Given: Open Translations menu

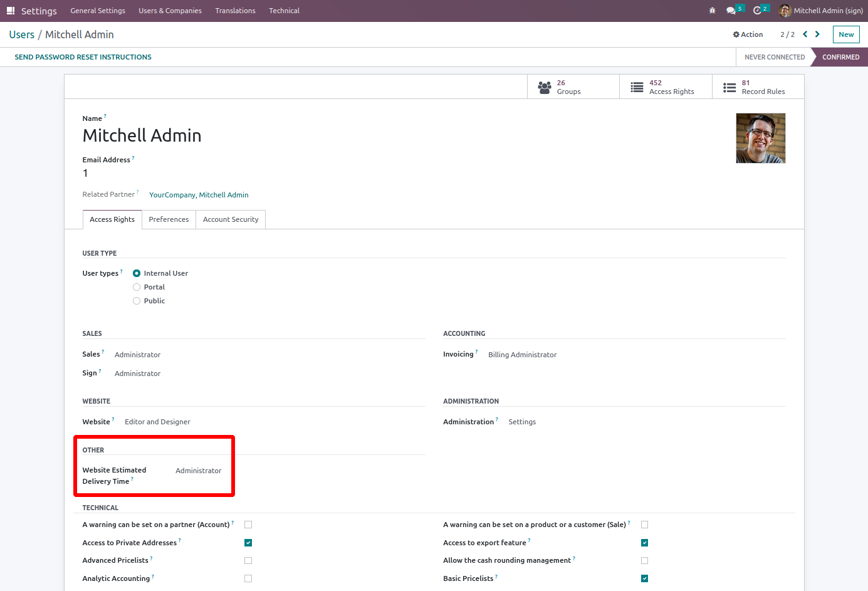Looking at the screenshot, I should [x=236, y=11].
